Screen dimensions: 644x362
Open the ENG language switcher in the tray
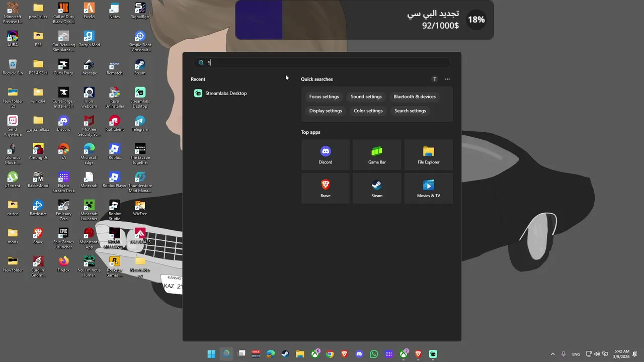(576, 354)
